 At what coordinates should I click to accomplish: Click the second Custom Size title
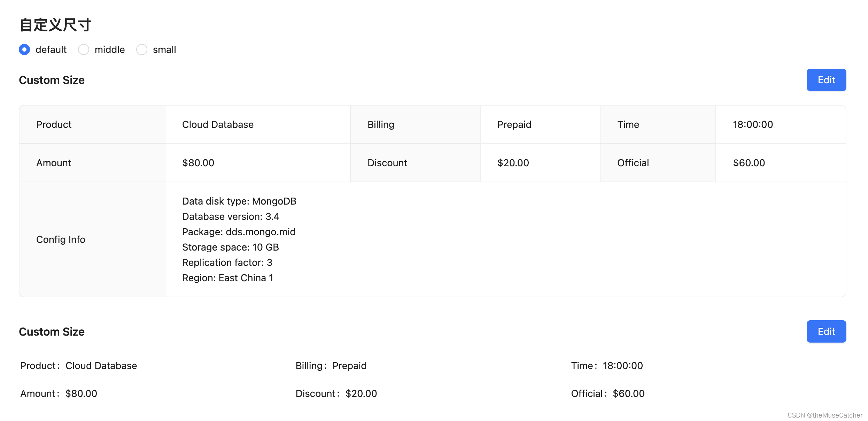pyautogui.click(x=52, y=332)
